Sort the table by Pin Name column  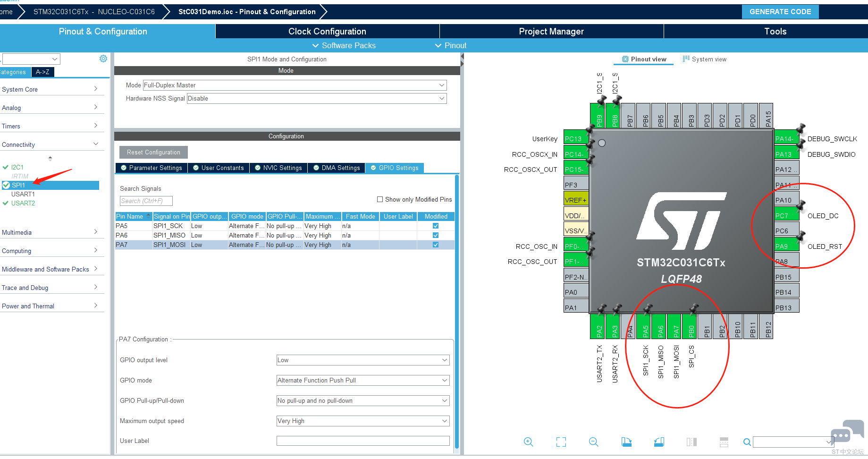click(134, 216)
